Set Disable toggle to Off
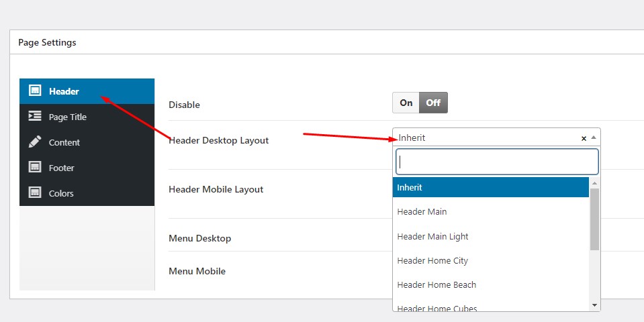Image resolution: width=644 pixels, height=322 pixels. (x=433, y=103)
